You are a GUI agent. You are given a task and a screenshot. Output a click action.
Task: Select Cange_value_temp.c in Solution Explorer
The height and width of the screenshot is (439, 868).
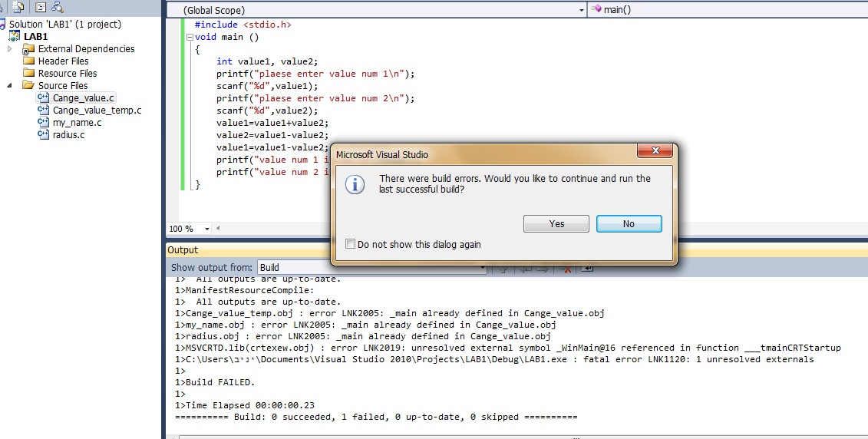pos(97,110)
